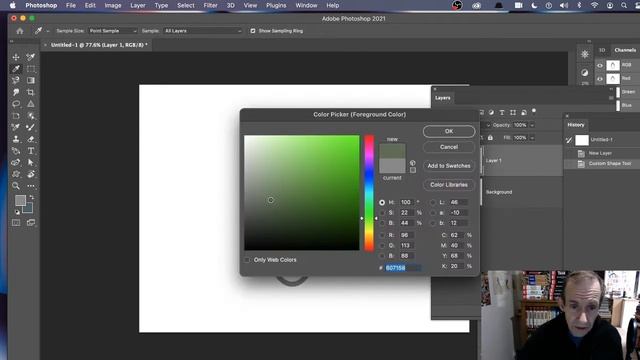Select the S saturation radio button

tap(382, 213)
